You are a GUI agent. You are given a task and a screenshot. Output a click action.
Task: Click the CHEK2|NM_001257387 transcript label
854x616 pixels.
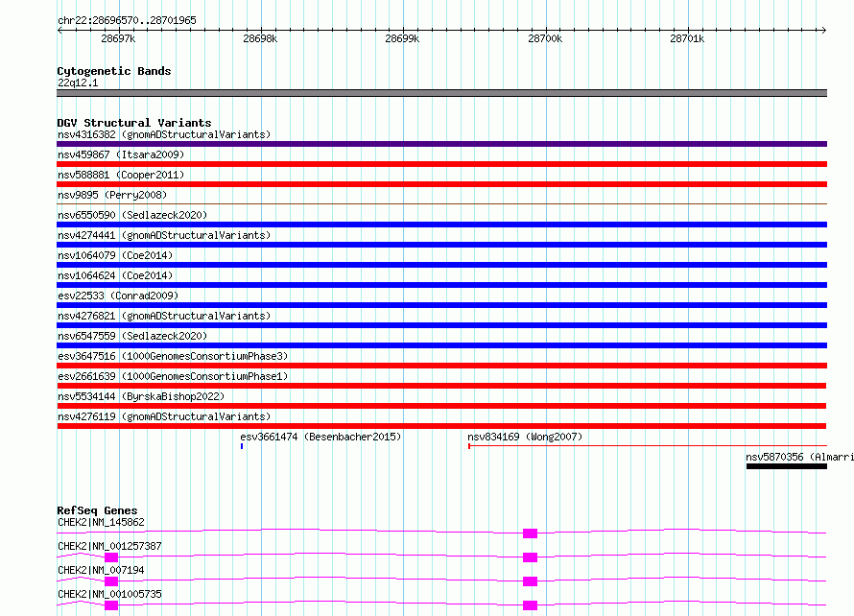point(109,546)
